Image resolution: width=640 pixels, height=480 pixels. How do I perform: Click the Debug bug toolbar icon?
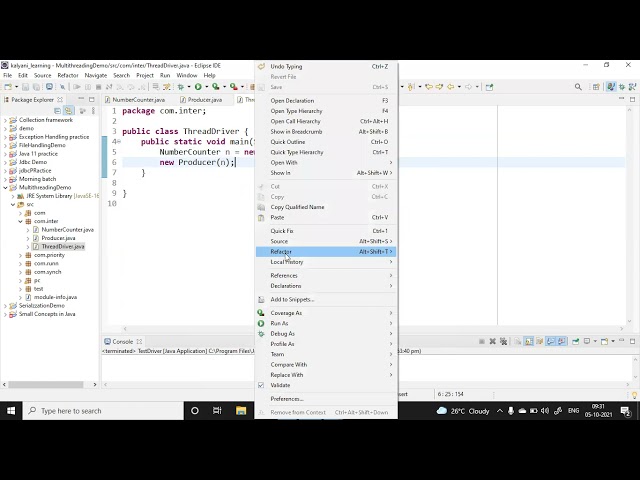[x=180, y=87]
